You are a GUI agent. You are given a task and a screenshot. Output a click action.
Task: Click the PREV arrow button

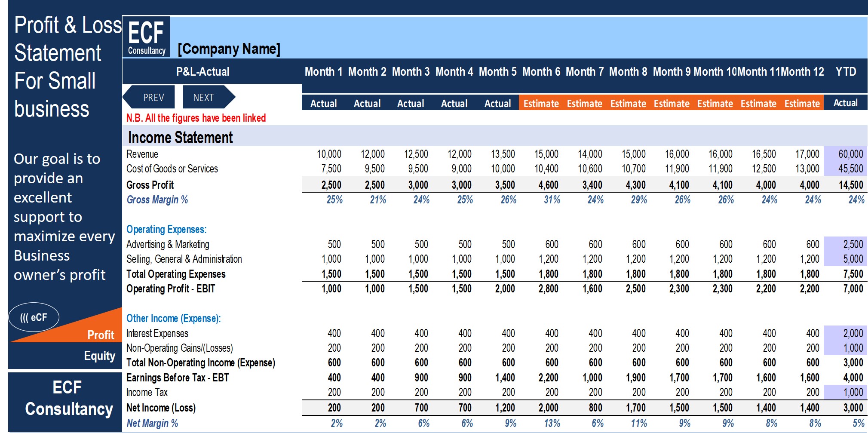point(149,97)
